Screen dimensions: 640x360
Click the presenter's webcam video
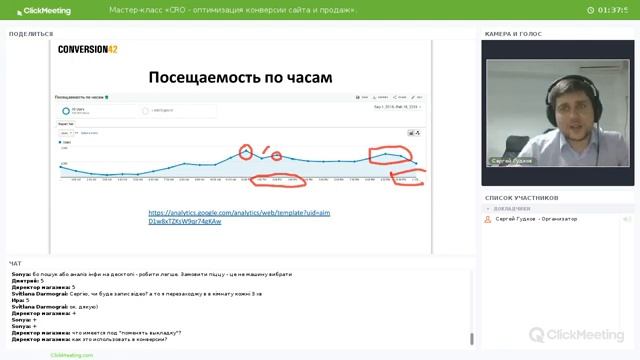coord(558,113)
